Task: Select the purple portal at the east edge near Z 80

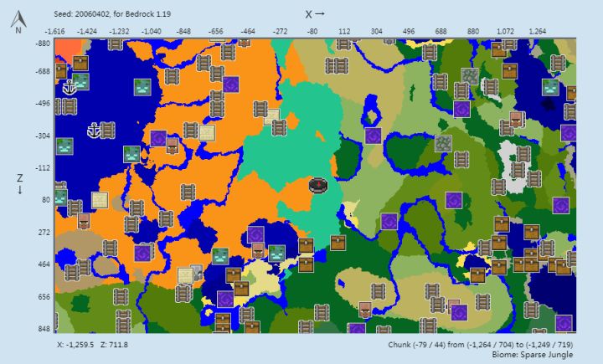Action: (x=560, y=205)
